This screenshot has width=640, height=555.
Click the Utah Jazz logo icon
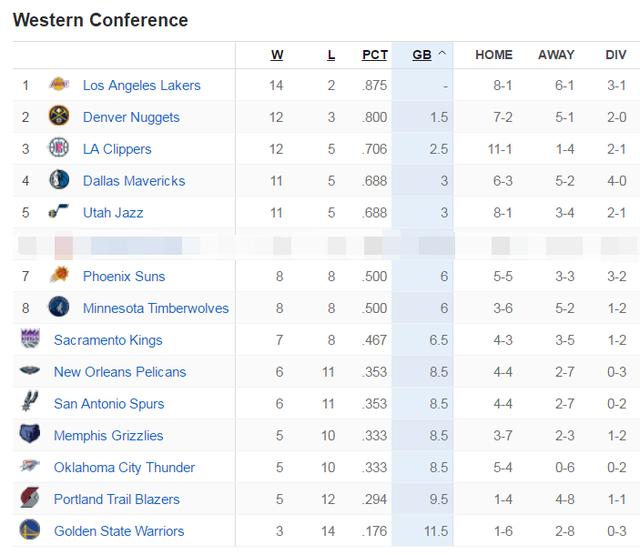(x=59, y=211)
